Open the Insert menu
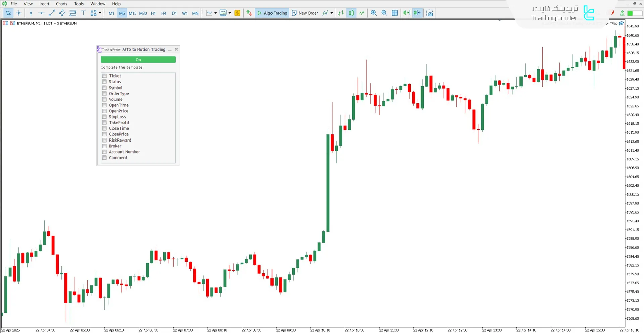The image size is (644, 334). [44, 4]
